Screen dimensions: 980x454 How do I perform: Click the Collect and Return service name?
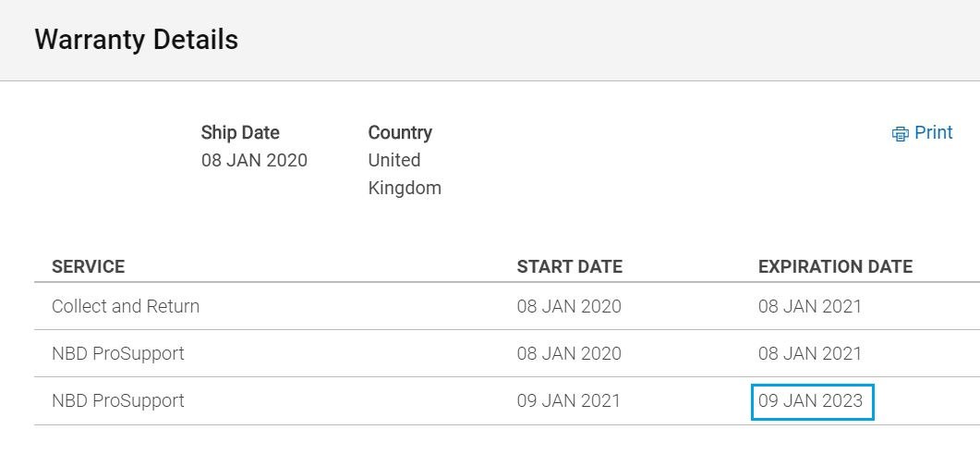tap(126, 306)
